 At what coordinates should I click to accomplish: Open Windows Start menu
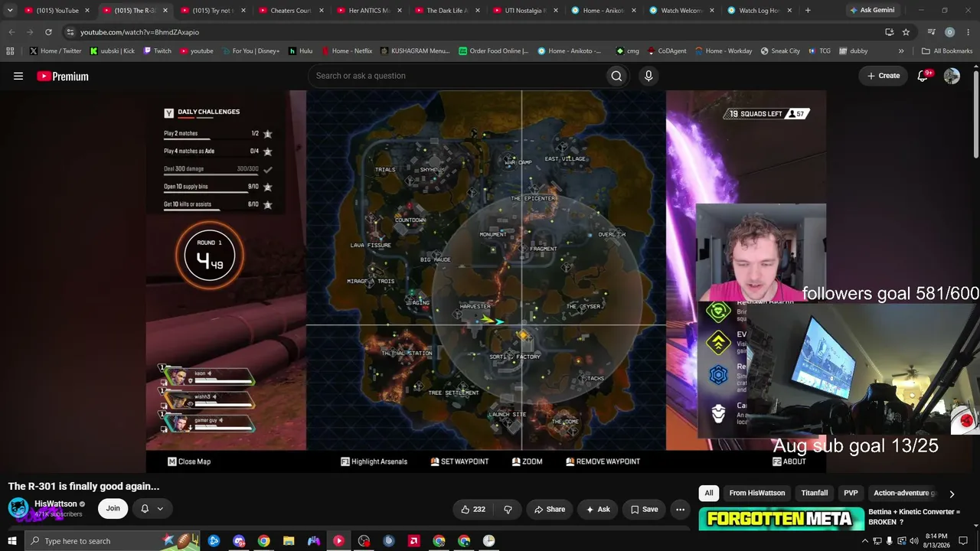coord(12,541)
